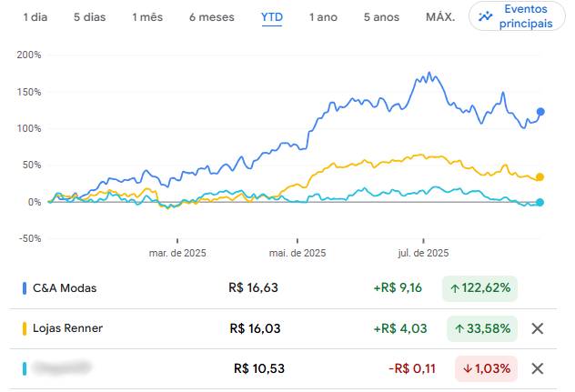Viewport: 575px width, 392px height.
Task: Select the YTD tab
Action: point(271,17)
